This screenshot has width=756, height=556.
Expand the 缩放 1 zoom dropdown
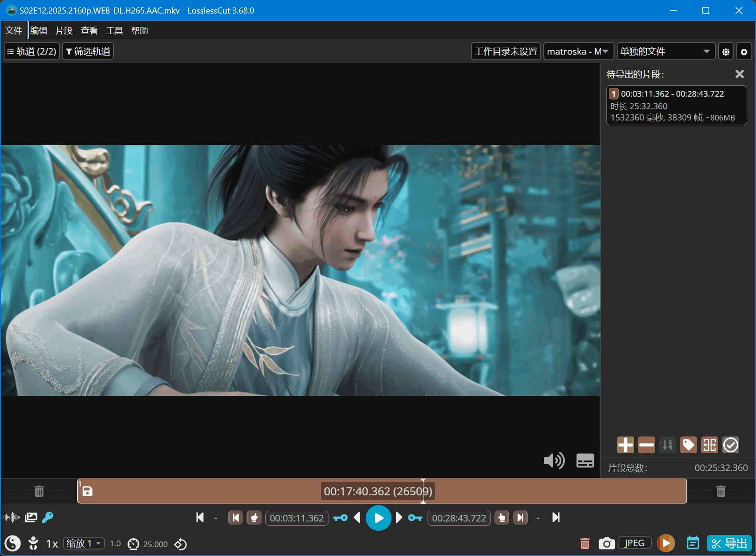(84, 543)
